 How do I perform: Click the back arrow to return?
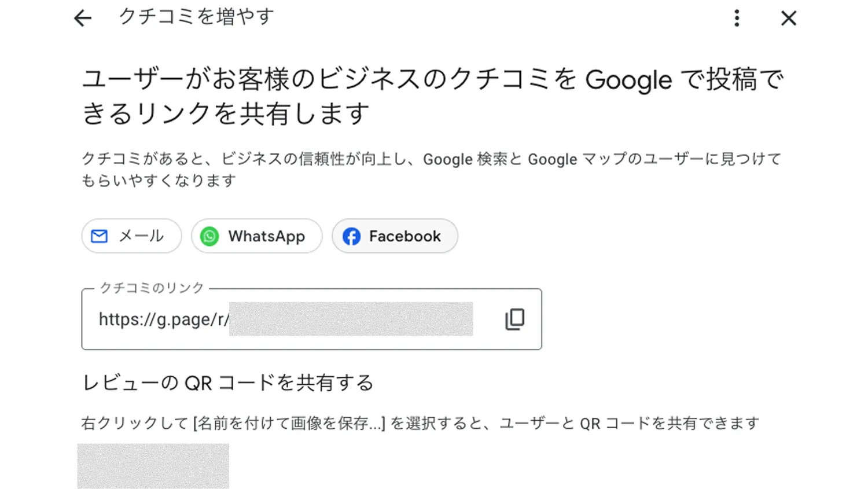83,19
